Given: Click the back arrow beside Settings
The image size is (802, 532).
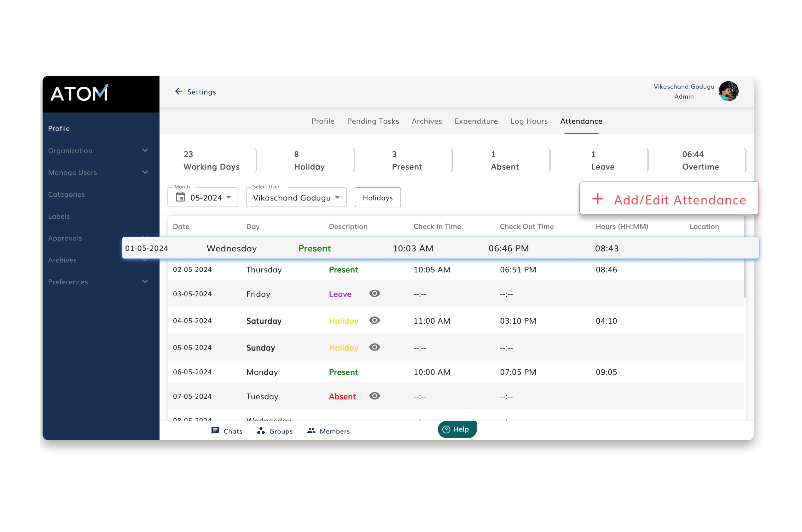Looking at the screenshot, I should [x=178, y=91].
